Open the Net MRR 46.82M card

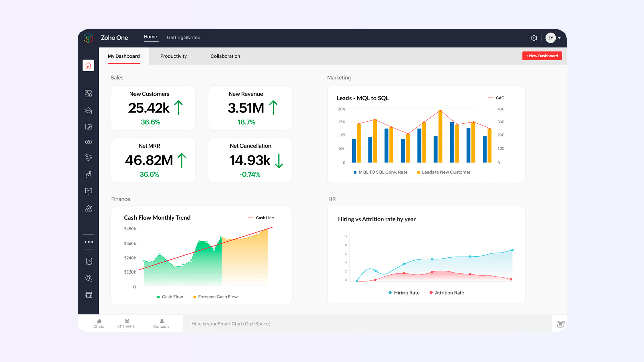(153, 160)
